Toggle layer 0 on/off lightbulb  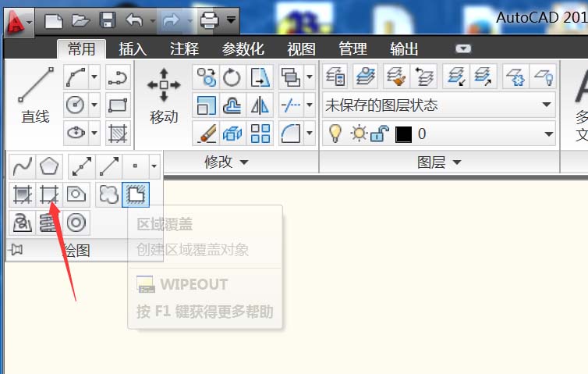click(335, 134)
